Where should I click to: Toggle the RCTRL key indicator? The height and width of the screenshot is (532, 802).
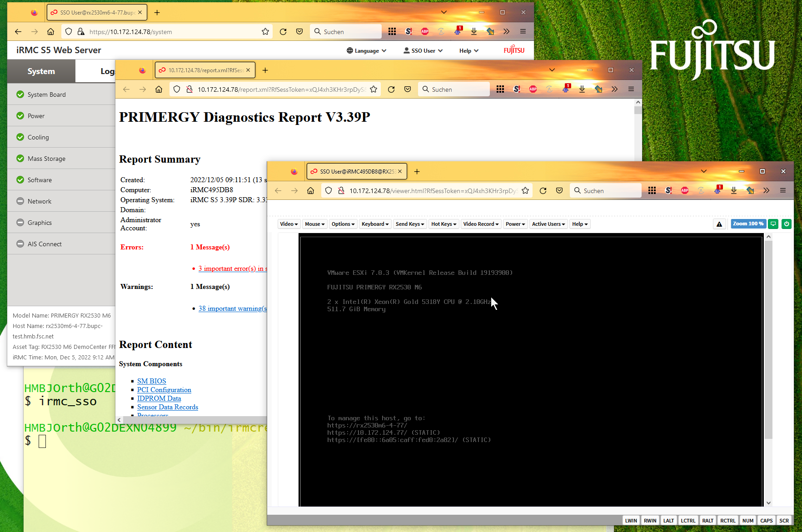click(x=728, y=521)
